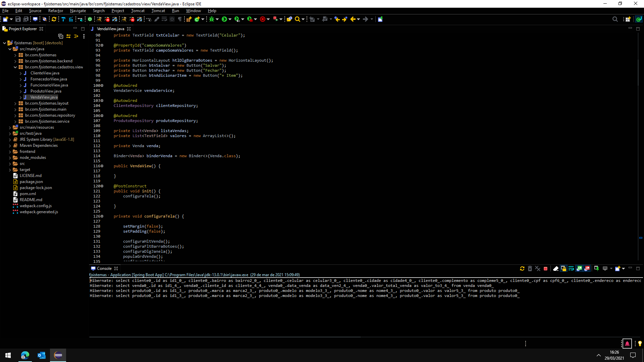Expand the Maven Dependencies node
The image size is (644, 362).
click(x=10, y=145)
